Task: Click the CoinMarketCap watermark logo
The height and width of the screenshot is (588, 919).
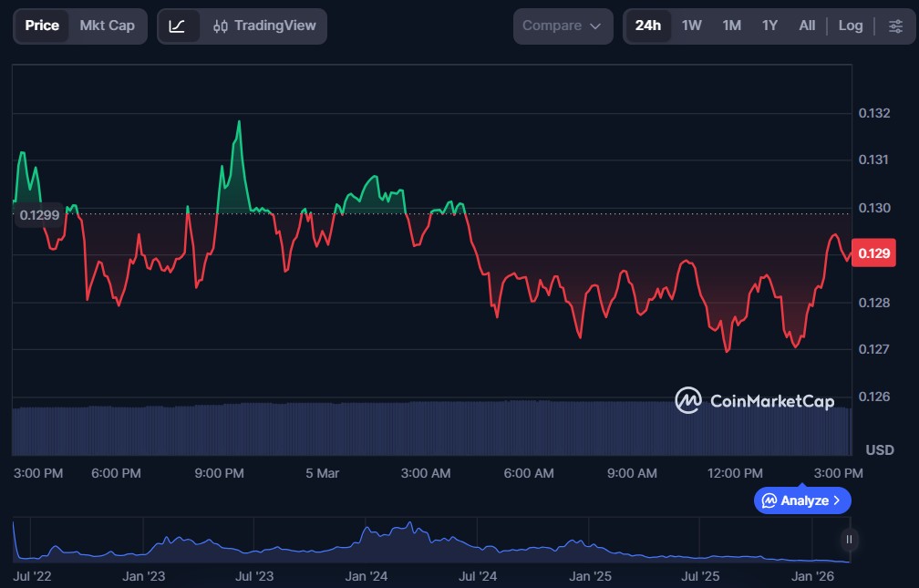Action: (754, 400)
